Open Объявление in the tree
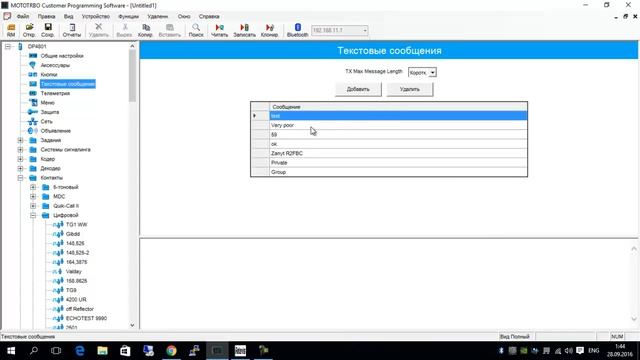The image size is (640, 360). (56, 131)
